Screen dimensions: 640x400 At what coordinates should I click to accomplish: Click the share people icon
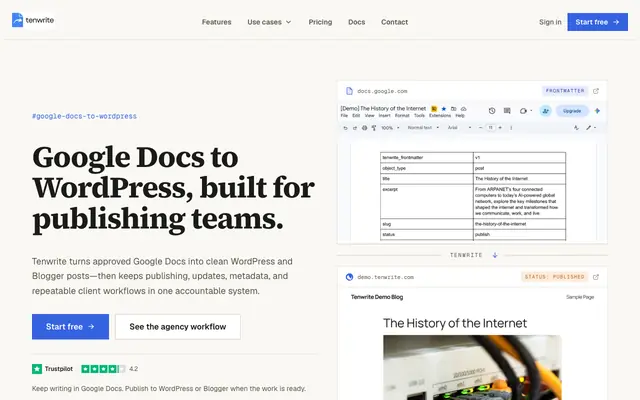(545, 111)
